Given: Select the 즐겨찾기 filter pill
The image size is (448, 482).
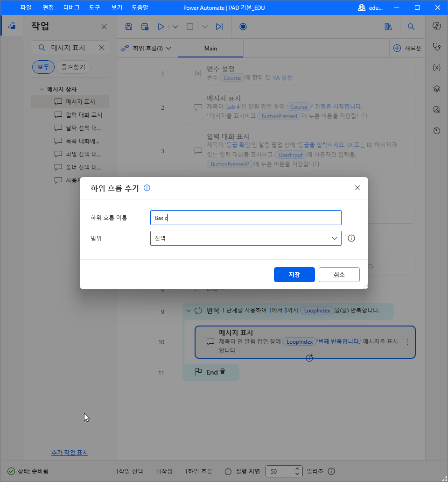Looking at the screenshot, I should point(73,67).
